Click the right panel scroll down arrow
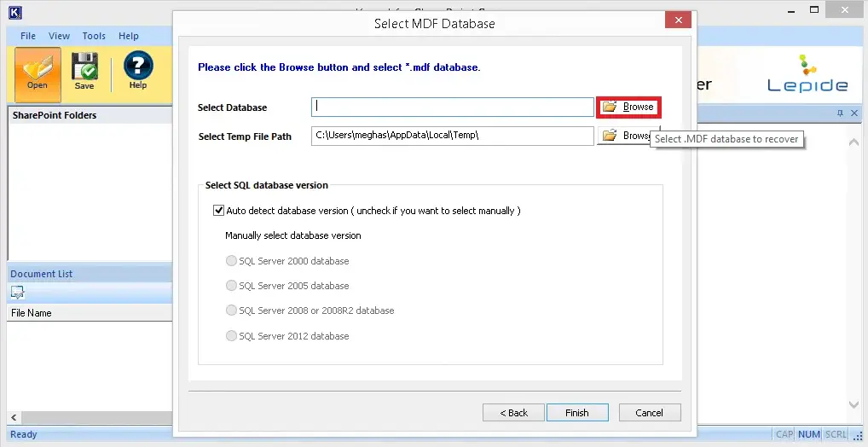Screen dimensions: 868x447 [854, 405]
